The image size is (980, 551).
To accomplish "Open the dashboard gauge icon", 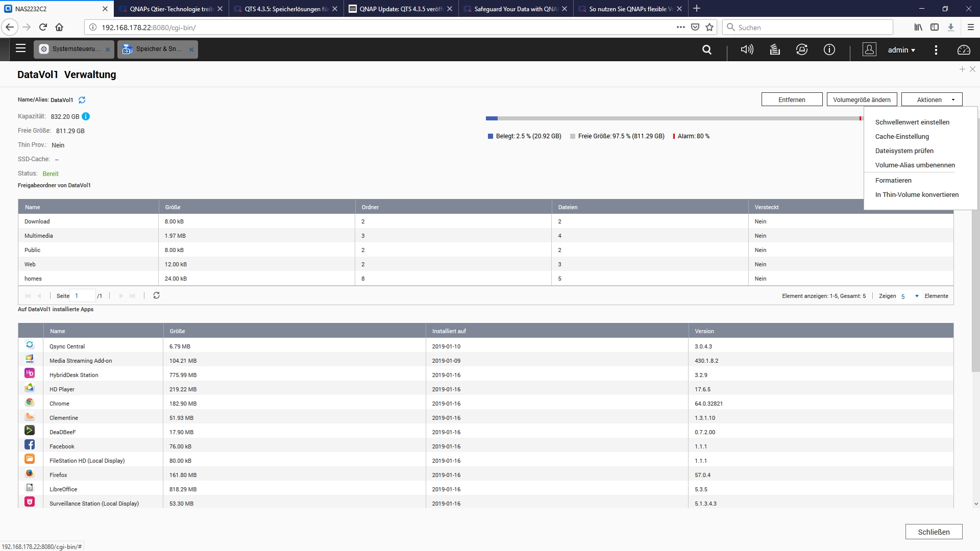I will (x=964, y=49).
